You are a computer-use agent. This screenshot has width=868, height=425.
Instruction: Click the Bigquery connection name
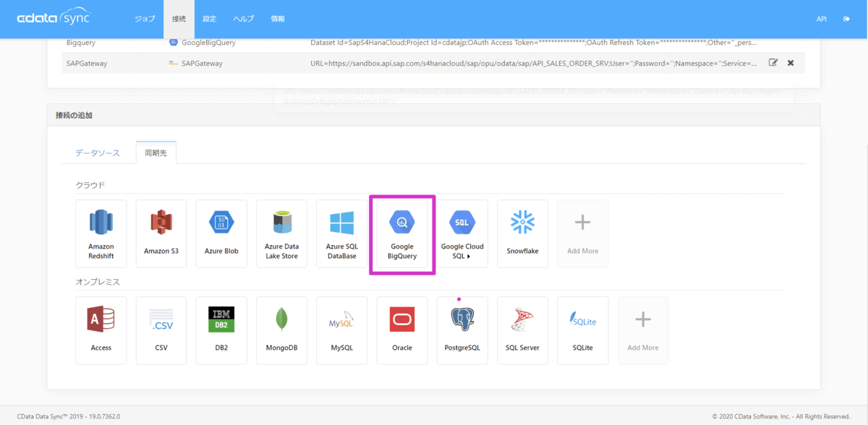(81, 43)
